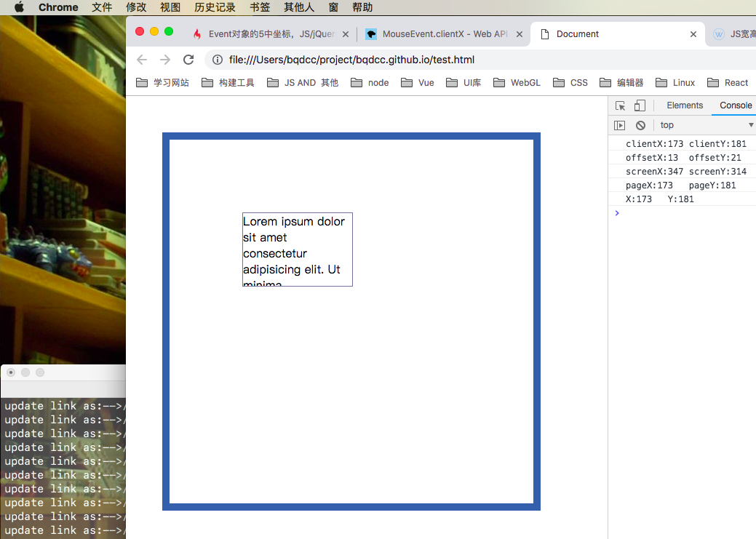Open the React bookmarks folder

pos(728,83)
